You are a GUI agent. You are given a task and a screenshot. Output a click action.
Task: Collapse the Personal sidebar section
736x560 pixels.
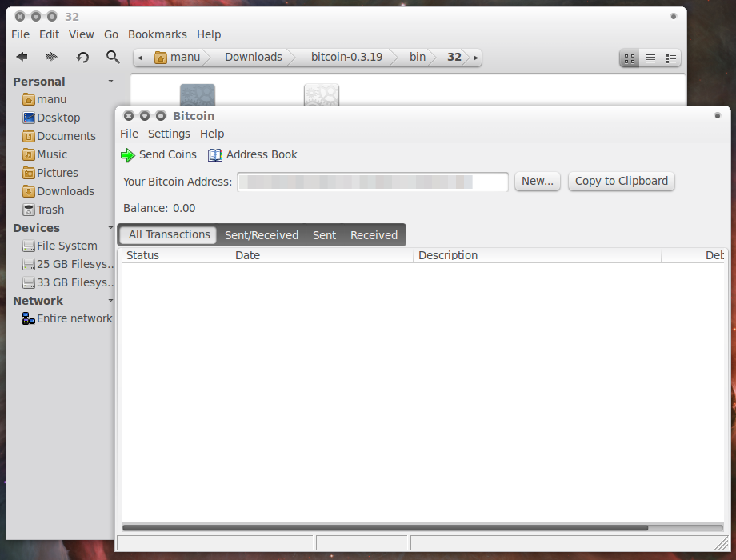pos(110,82)
